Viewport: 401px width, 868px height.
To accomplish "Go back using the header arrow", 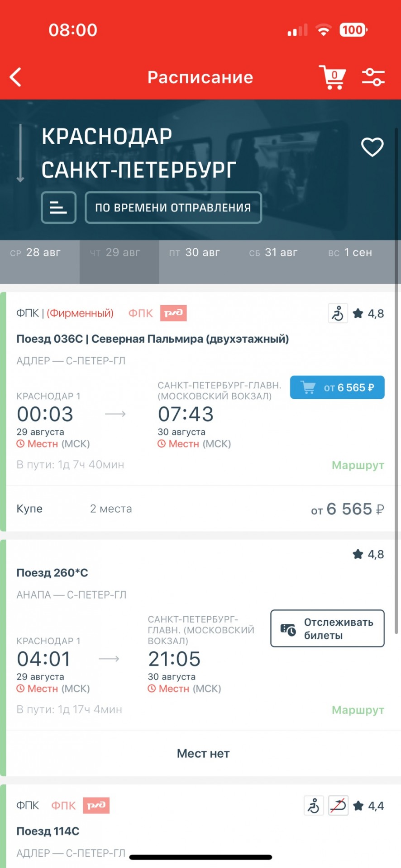I will point(16,77).
